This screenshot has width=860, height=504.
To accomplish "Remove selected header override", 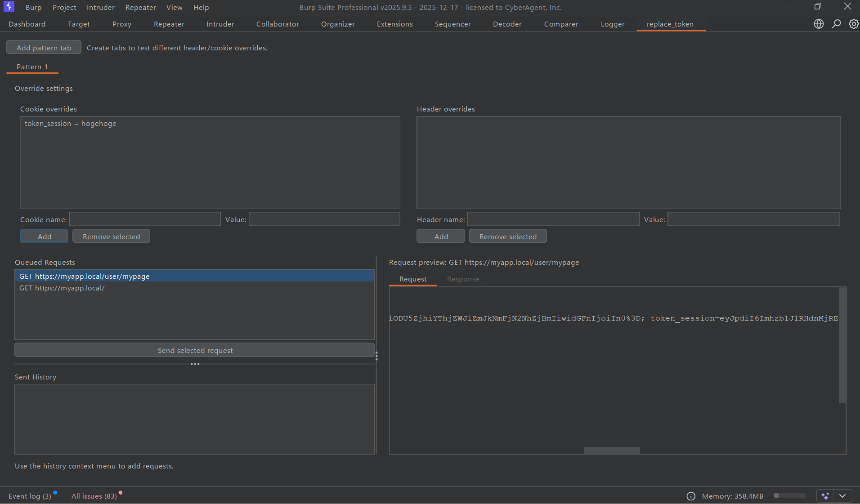I will pyautogui.click(x=508, y=236).
